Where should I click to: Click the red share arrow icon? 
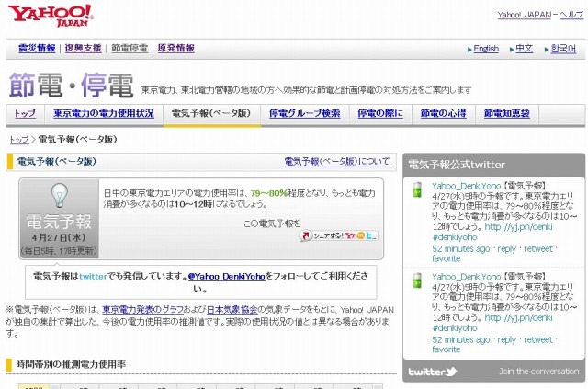(306, 235)
